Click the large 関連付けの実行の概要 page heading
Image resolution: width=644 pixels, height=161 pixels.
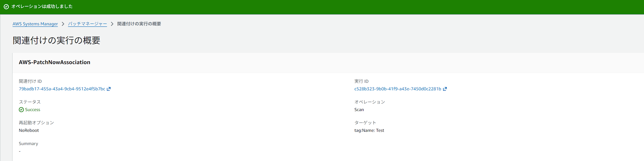[56, 40]
